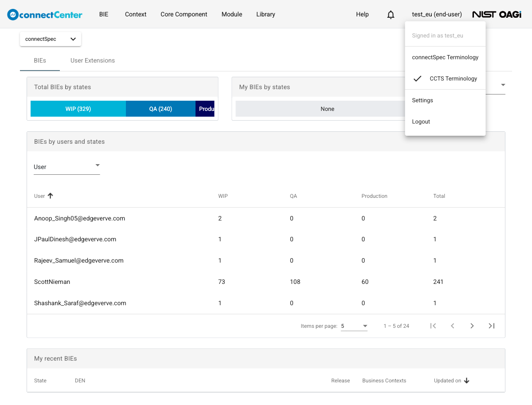Click 'Total BIEs by states' heading

pyautogui.click(x=63, y=87)
